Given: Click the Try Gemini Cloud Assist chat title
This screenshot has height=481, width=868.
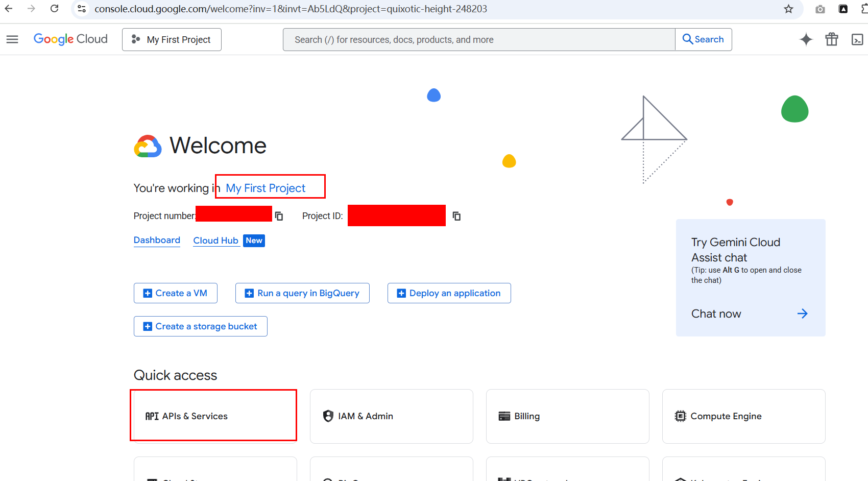Looking at the screenshot, I should point(736,250).
